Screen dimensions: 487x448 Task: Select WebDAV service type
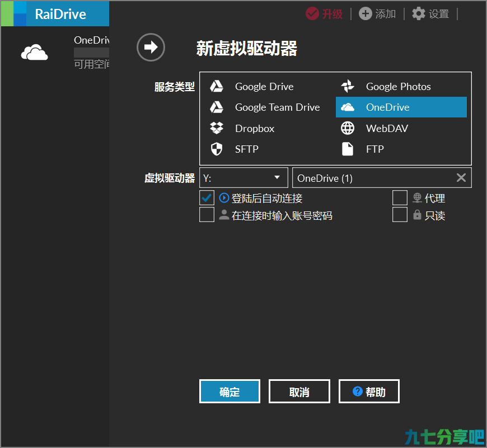[x=401, y=129]
